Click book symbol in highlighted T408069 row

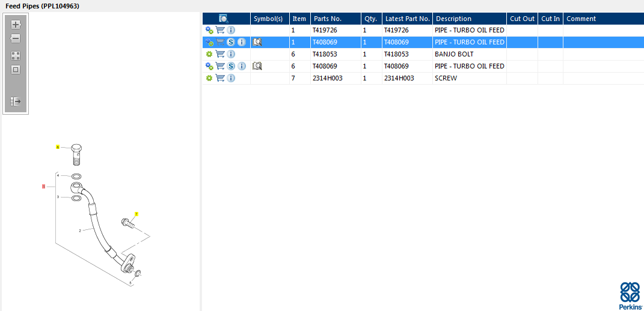(x=257, y=42)
